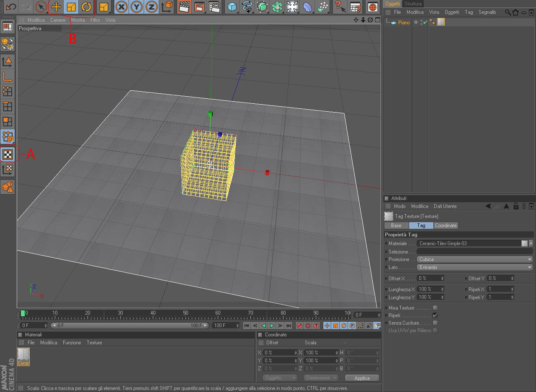Switch to Polygons mode in the left palette
Image resolution: width=536 pixels, height=392 pixels.
8,122
